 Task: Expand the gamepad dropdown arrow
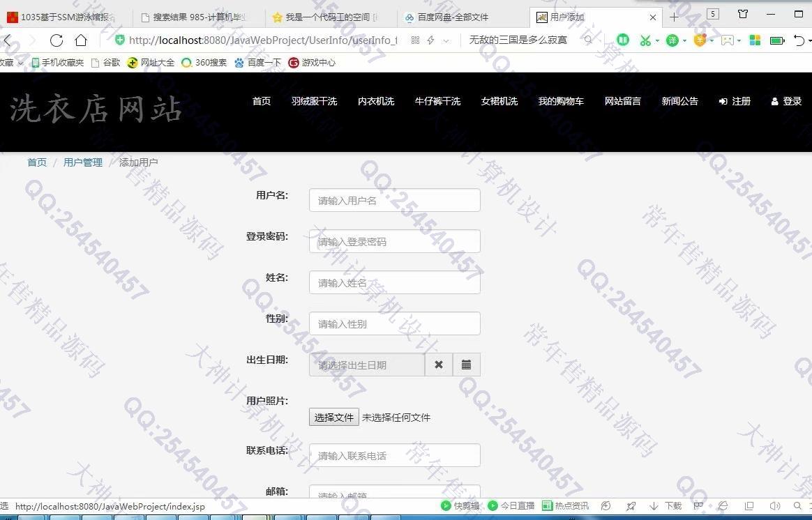(x=739, y=41)
